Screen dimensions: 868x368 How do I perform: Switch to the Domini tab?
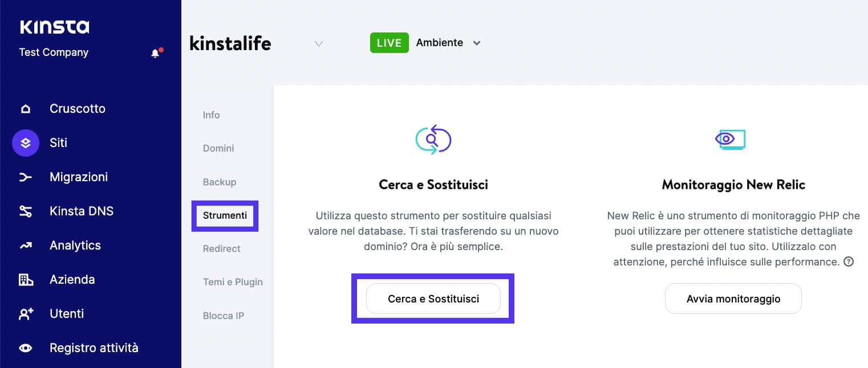pos(218,148)
